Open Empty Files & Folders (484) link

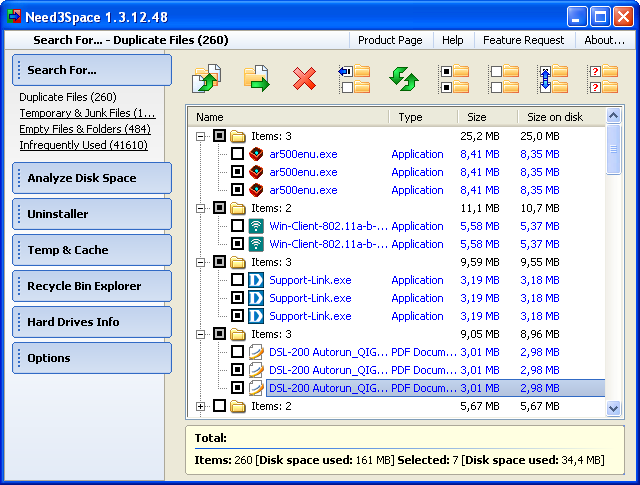[x=85, y=129]
